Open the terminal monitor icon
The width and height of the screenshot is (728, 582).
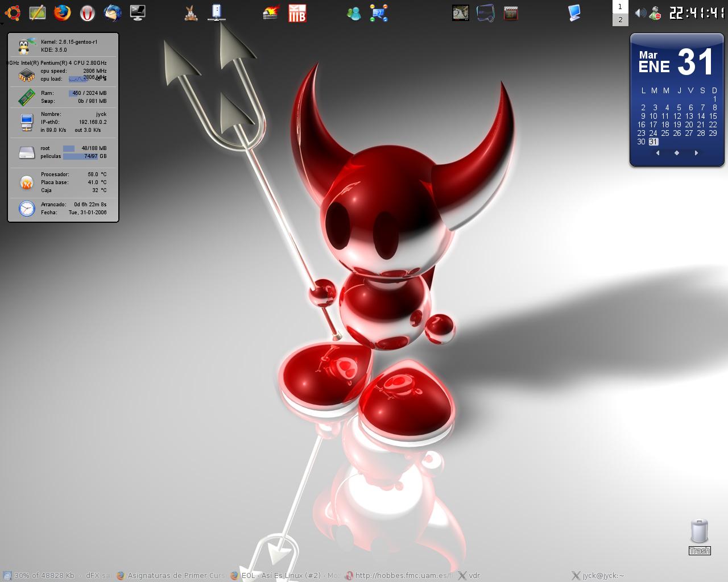[138, 13]
